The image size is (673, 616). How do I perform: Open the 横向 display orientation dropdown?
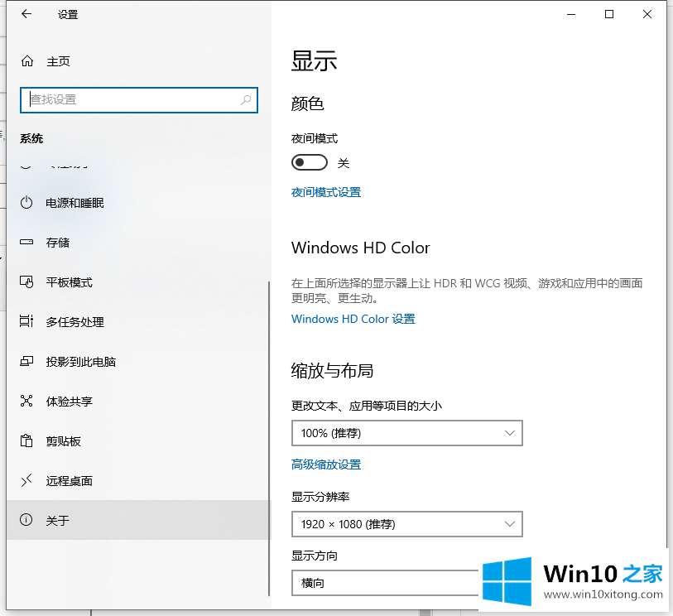pos(385,583)
